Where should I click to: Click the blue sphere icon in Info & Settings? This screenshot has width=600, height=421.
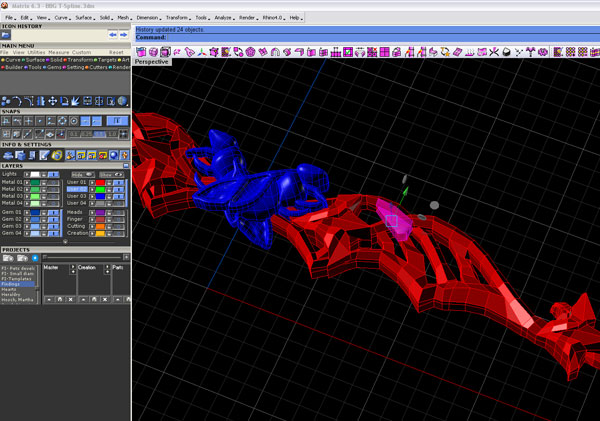pyautogui.click(x=113, y=155)
